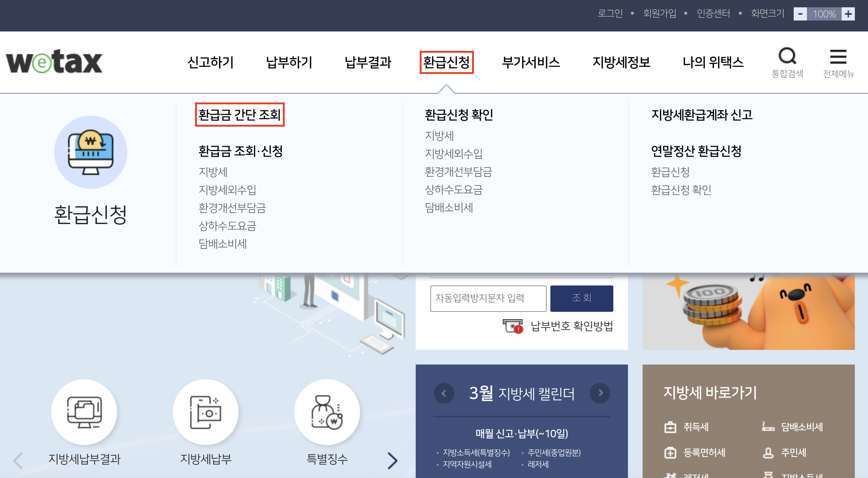Go to previous month in 지방세 캘린더
This screenshot has height=478, width=868.
tap(444, 393)
